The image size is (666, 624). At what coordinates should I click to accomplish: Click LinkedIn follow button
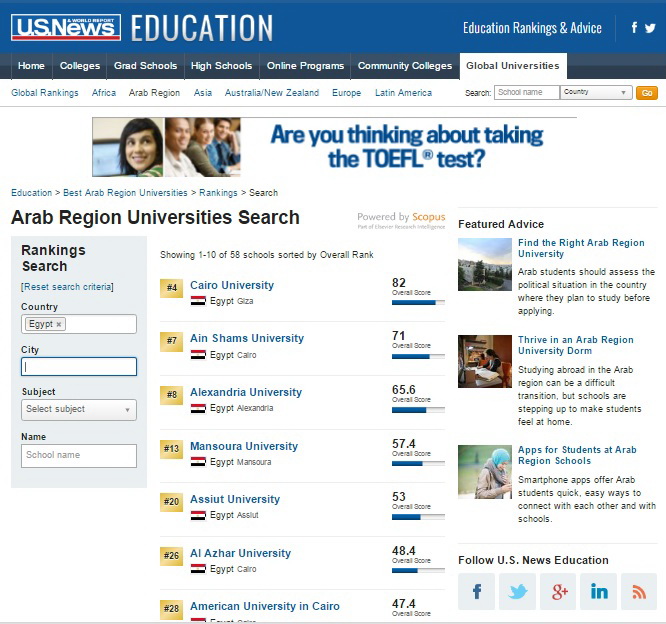[598, 591]
